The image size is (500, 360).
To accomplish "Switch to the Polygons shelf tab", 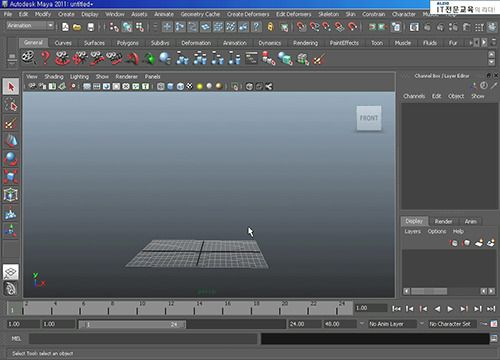I will click(127, 43).
